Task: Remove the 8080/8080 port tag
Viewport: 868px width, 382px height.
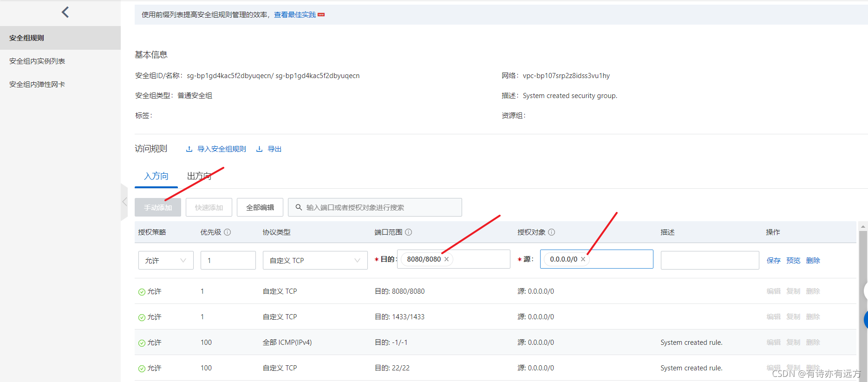Action: (x=446, y=259)
